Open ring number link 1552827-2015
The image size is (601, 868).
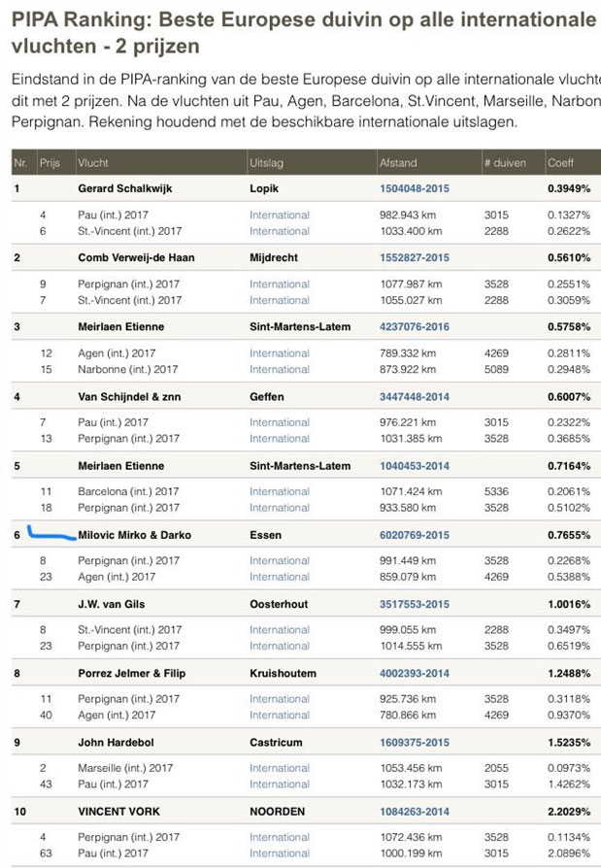click(x=414, y=257)
